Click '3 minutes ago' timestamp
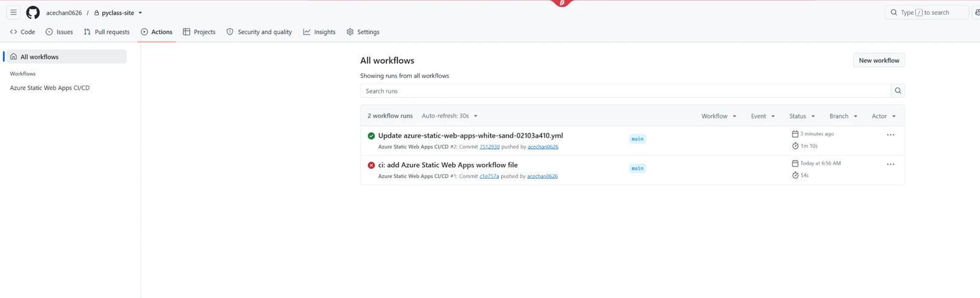Image resolution: width=980 pixels, height=298 pixels. pos(816,134)
